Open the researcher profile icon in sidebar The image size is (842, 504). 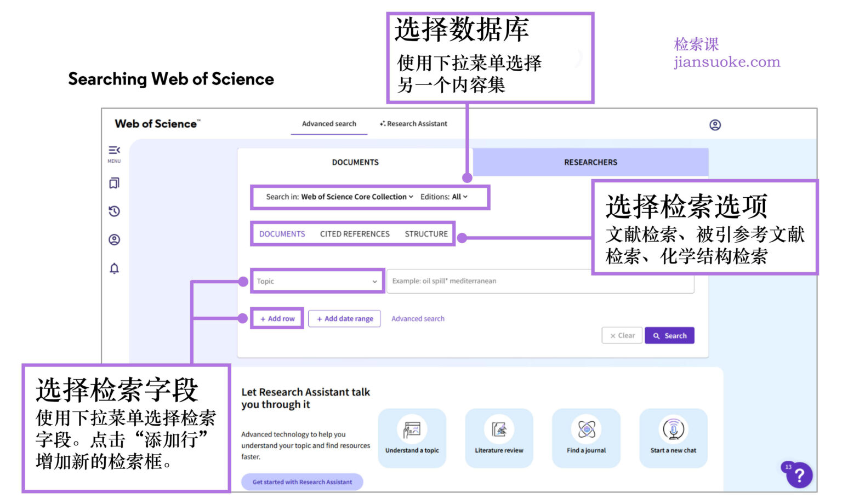(114, 239)
